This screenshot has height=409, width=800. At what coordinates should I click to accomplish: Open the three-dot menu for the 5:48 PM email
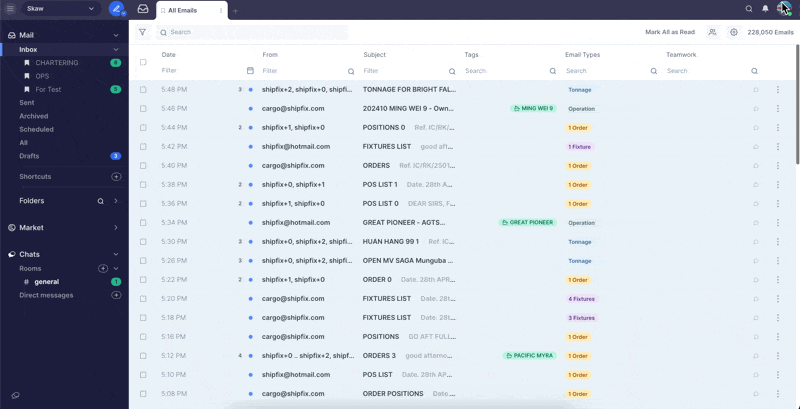[777, 90]
